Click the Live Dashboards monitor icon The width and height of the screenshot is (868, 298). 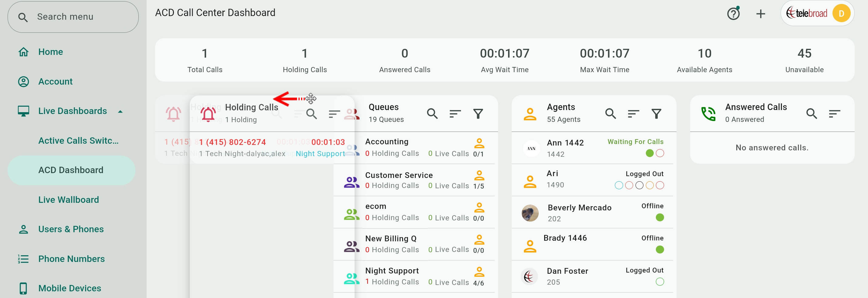point(23,111)
